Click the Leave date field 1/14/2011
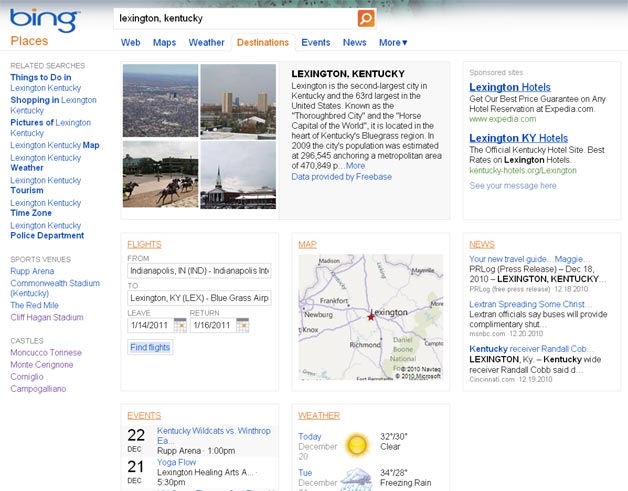 [151, 325]
